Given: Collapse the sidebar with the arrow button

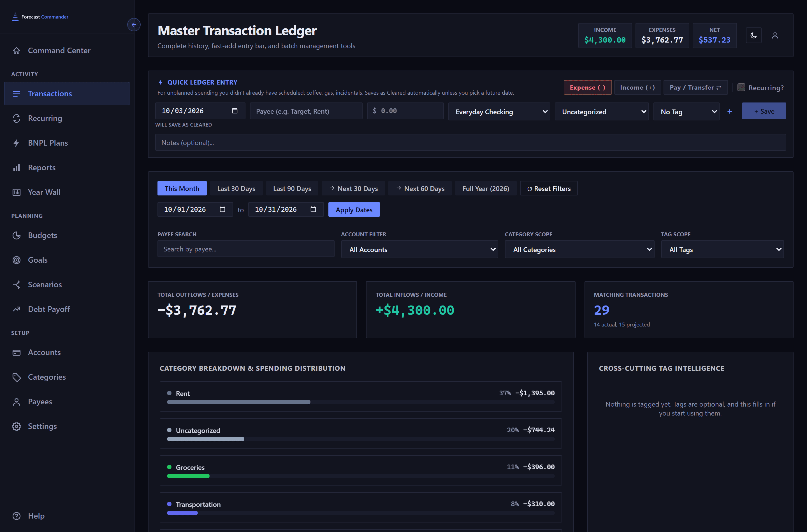Looking at the screenshot, I should pos(134,24).
